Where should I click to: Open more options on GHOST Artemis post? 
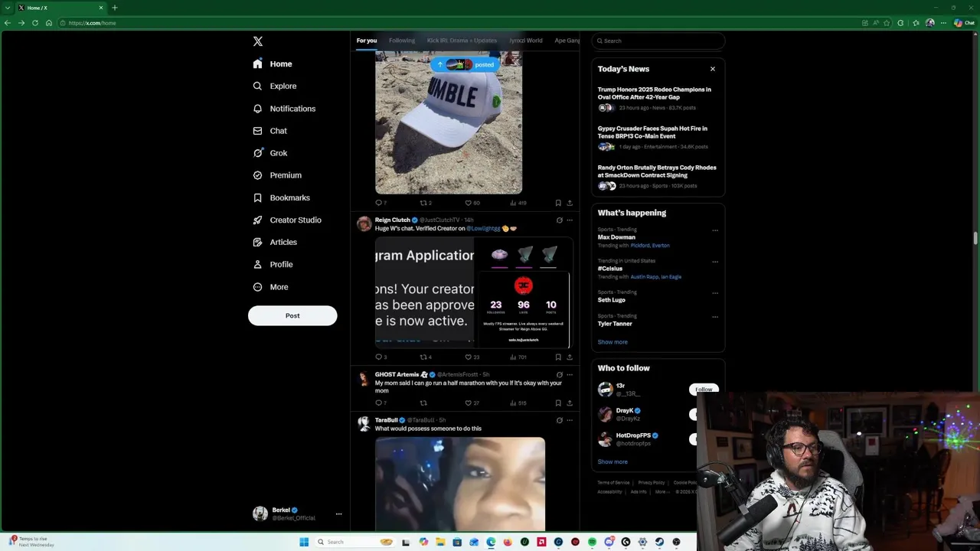[569, 375]
